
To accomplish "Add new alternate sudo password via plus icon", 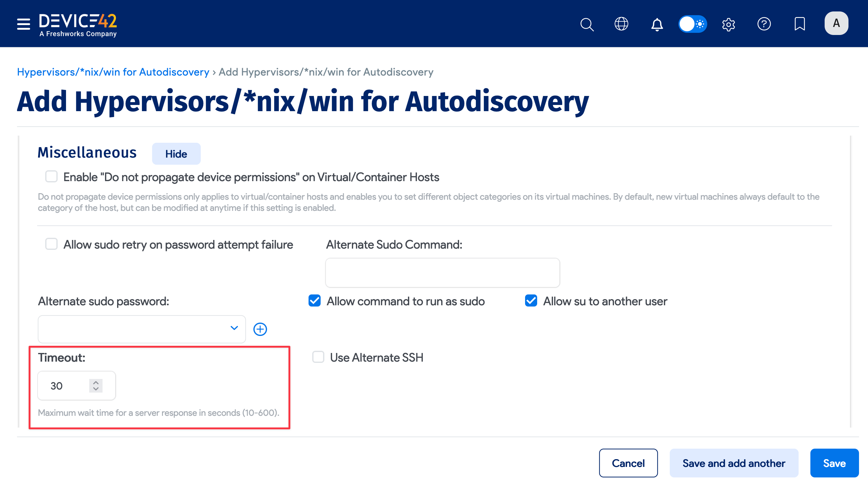I will [260, 329].
